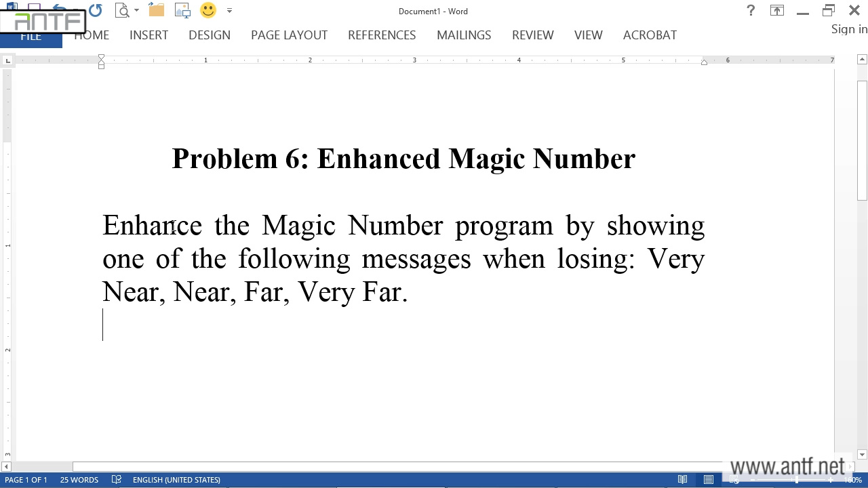The image size is (868, 488).
Task: Click the smiley face feedback icon
Action: (x=208, y=10)
